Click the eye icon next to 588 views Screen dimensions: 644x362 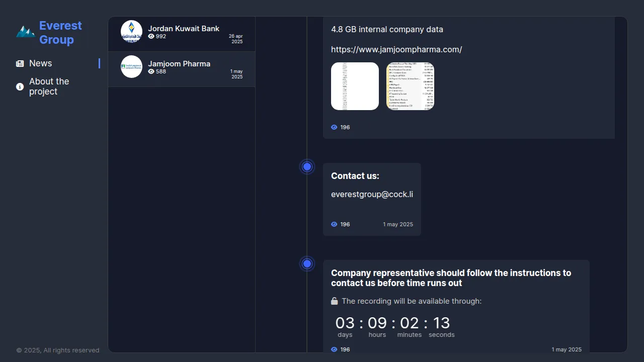coord(151,72)
